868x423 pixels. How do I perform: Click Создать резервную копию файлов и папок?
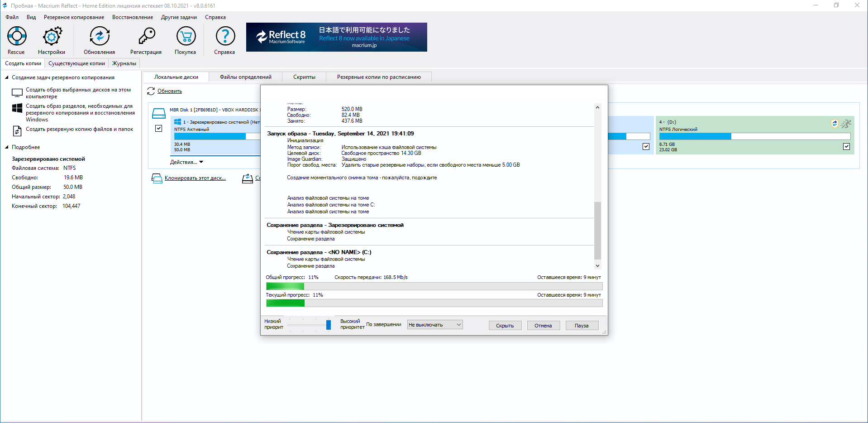(79, 129)
